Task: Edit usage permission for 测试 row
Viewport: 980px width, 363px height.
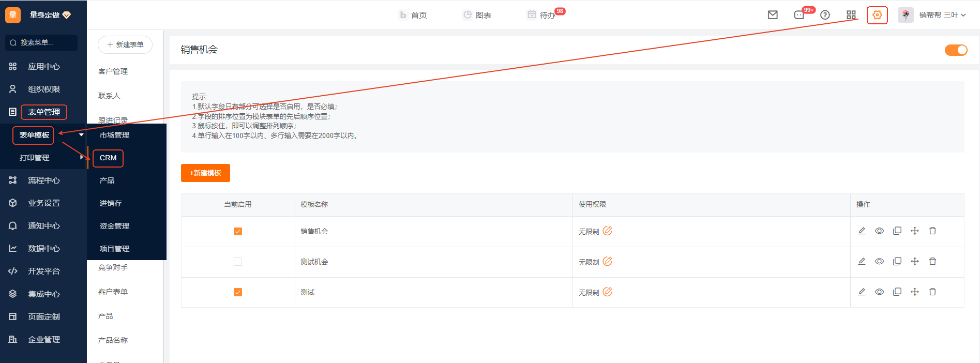Action: [x=608, y=292]
